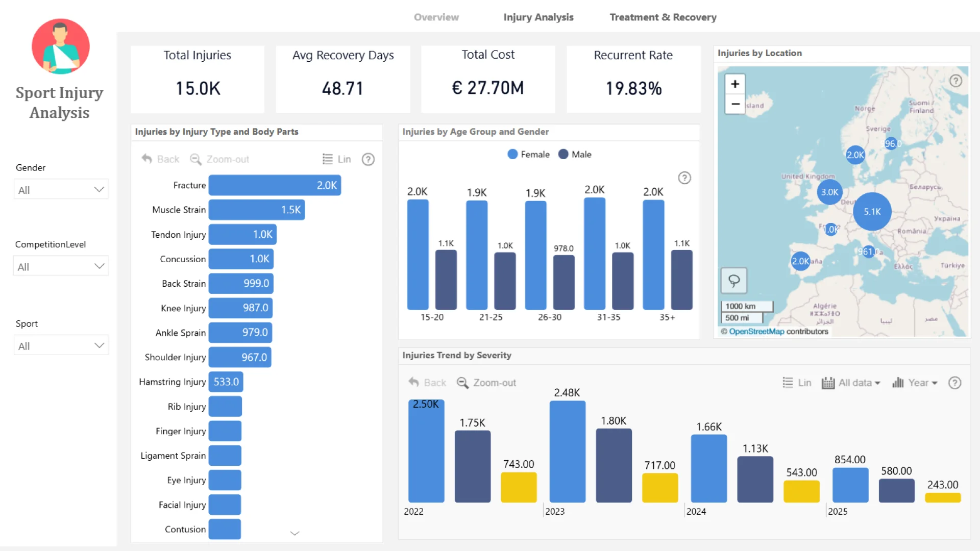
Task: Click the 2022 yellow bar labeled 743.00
Action: [519, 487]
